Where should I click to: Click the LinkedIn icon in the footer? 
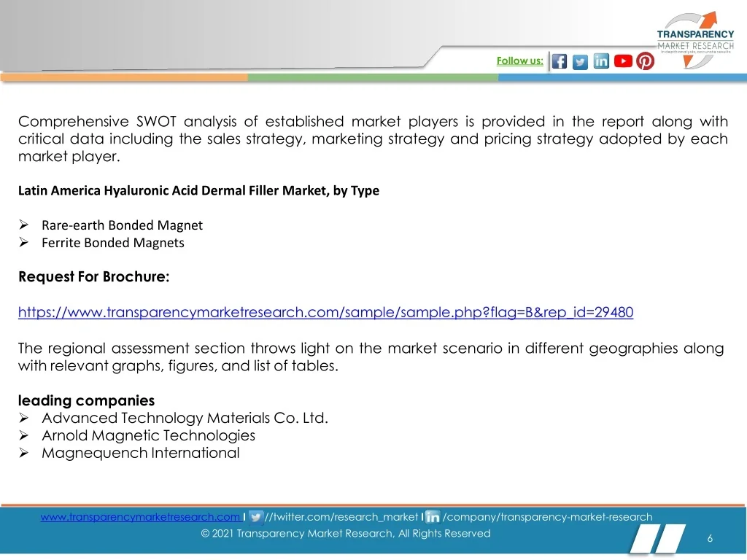tap(433, 517)
